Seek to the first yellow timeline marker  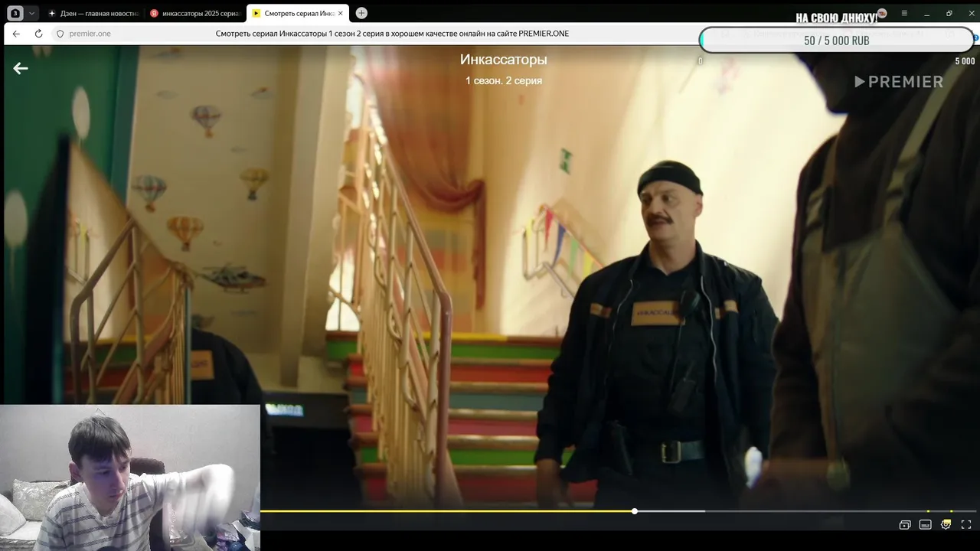coord(928,510)
